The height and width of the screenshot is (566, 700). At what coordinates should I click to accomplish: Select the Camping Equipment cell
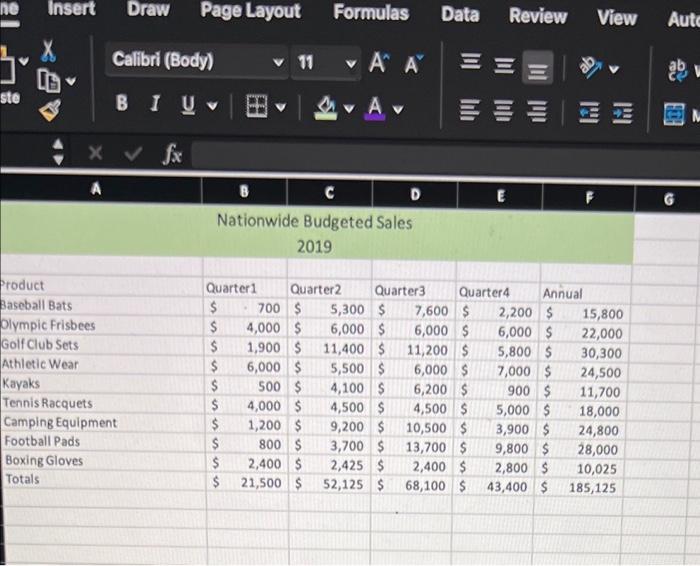pos(103,422)
